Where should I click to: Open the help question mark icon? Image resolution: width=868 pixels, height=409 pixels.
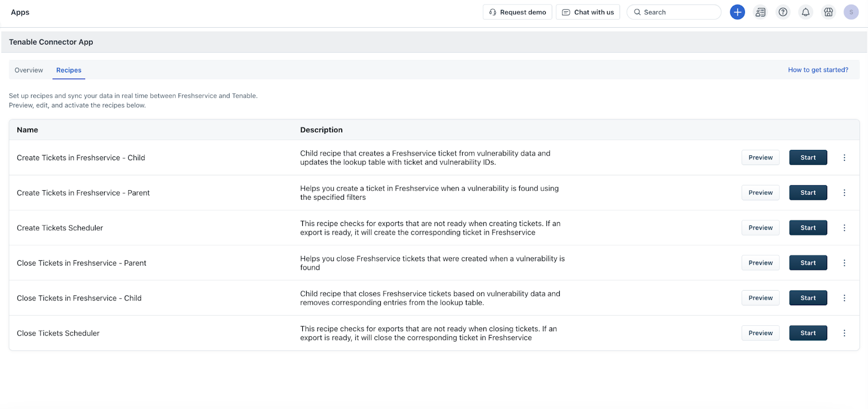point(783,12)
